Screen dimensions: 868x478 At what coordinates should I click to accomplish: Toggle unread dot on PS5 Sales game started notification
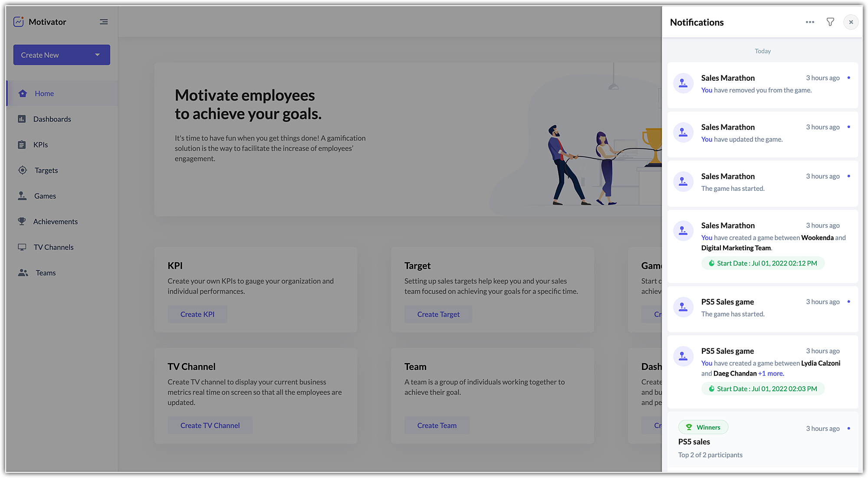[x=848, y=302]
